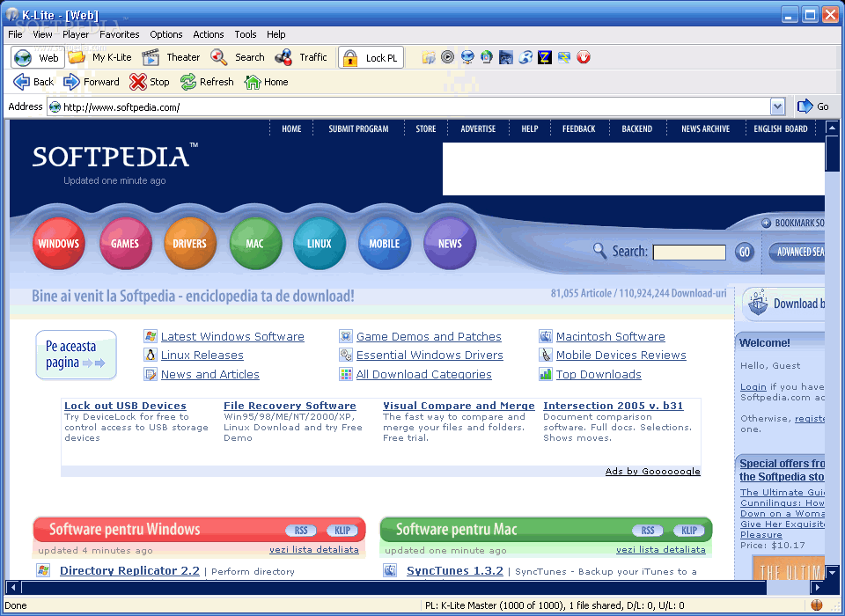Stop loading the page

pos(150,82)
